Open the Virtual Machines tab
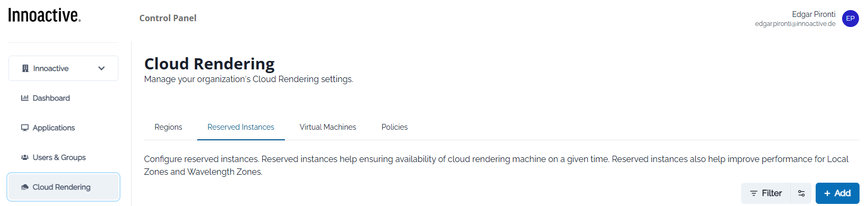This screenshot has height=206, width=868. point(328,127)
